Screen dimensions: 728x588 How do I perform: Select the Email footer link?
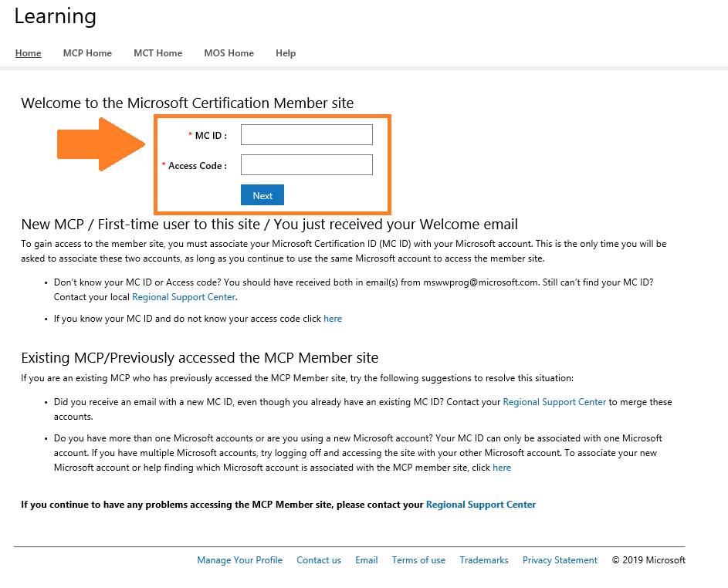pos(367,560)
